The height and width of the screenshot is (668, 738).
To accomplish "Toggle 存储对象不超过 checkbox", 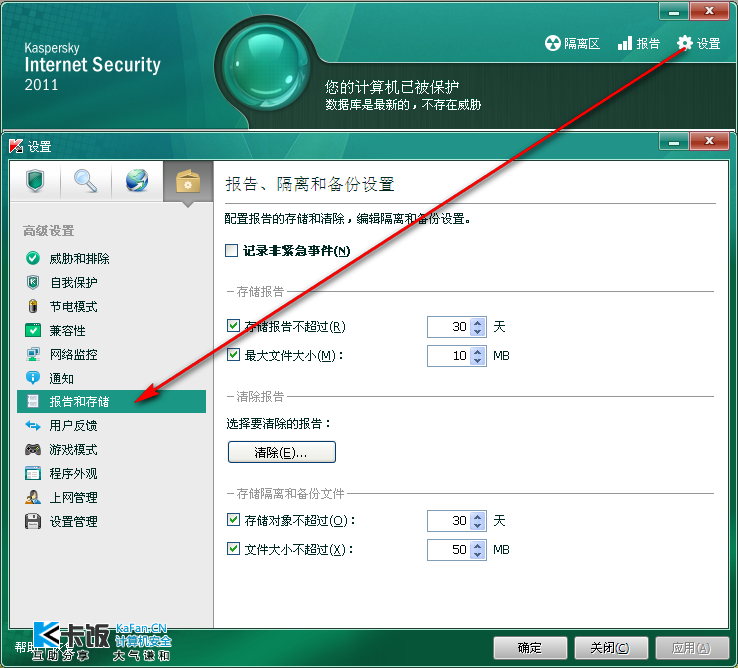I will tap(233, 520).
